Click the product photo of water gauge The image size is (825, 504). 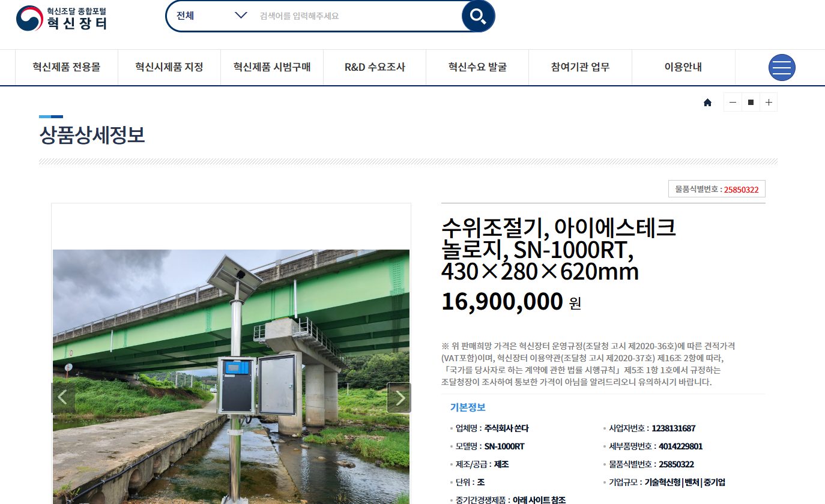231,377
